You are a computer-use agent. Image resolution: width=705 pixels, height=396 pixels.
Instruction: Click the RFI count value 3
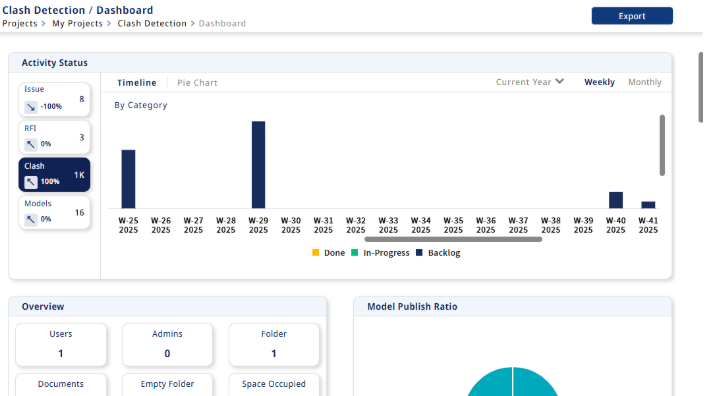pos(82,137)
